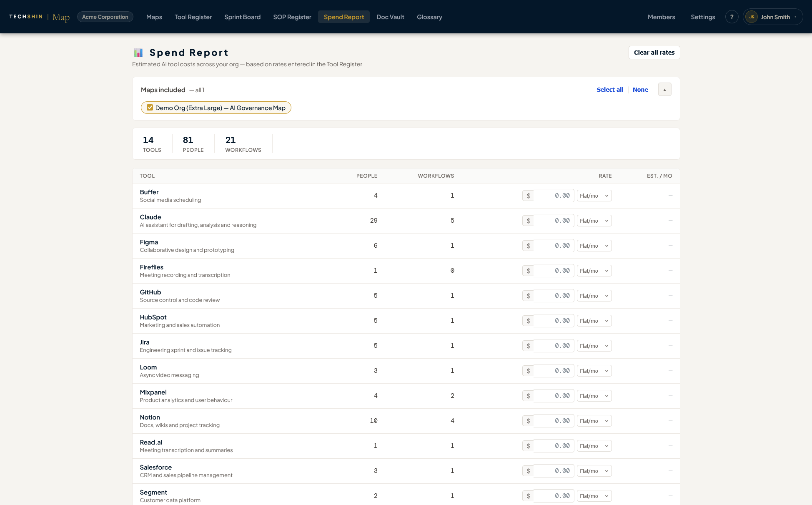Click the Mixpanel tool name

tap(153, 392)
